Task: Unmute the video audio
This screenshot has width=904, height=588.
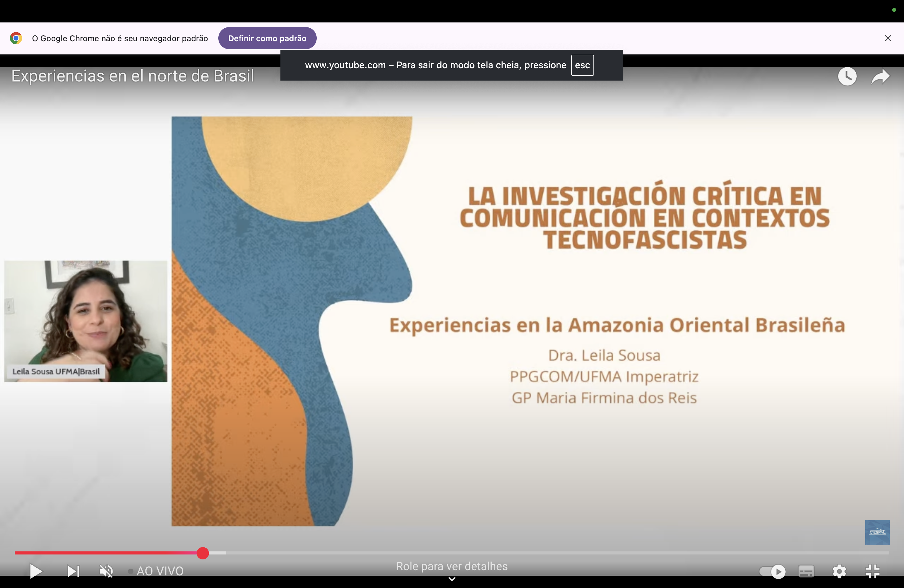Action: pos(106,571)
